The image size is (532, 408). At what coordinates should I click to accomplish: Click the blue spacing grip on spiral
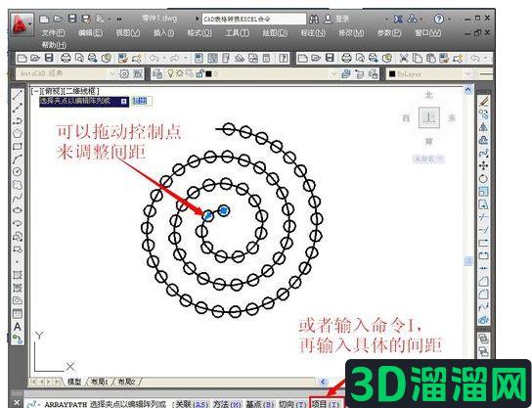[207, 215]
